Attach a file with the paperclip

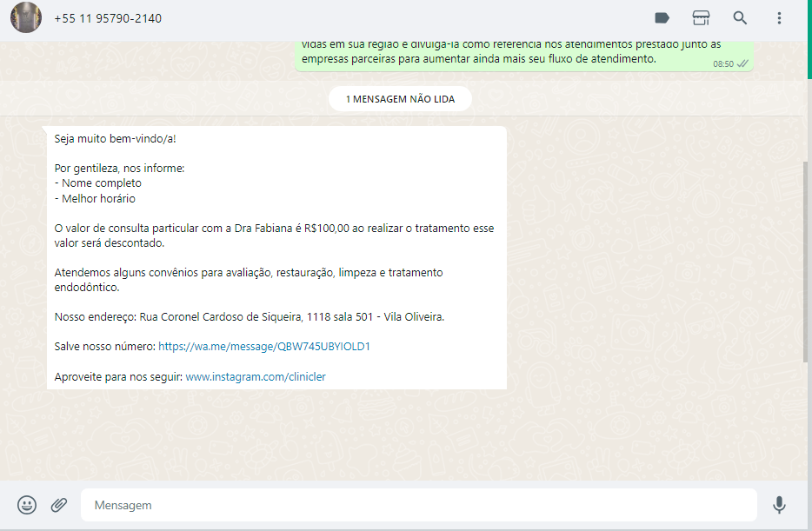coord(59,505)
